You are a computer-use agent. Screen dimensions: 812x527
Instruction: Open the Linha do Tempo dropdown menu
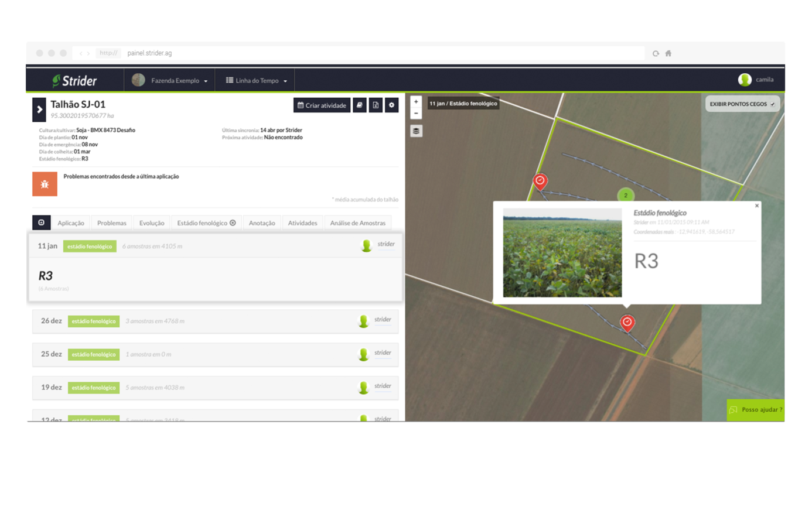pyautogui.click(x=256, y=80)
